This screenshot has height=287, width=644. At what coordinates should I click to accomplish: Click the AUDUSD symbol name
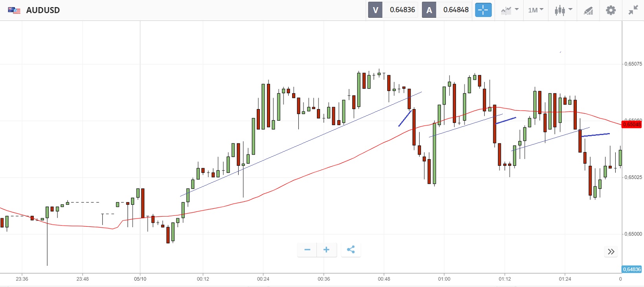43,10
